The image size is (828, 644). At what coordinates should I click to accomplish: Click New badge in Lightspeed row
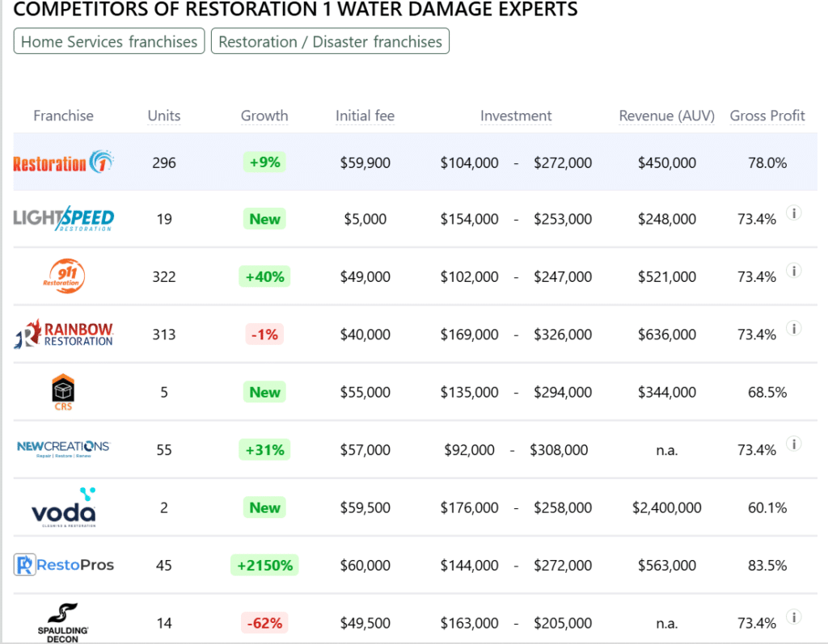[264, 219]
